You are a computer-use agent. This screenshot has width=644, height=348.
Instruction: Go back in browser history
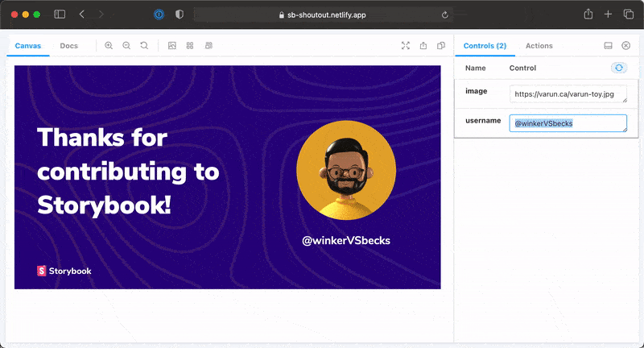(x=82, y=14)
